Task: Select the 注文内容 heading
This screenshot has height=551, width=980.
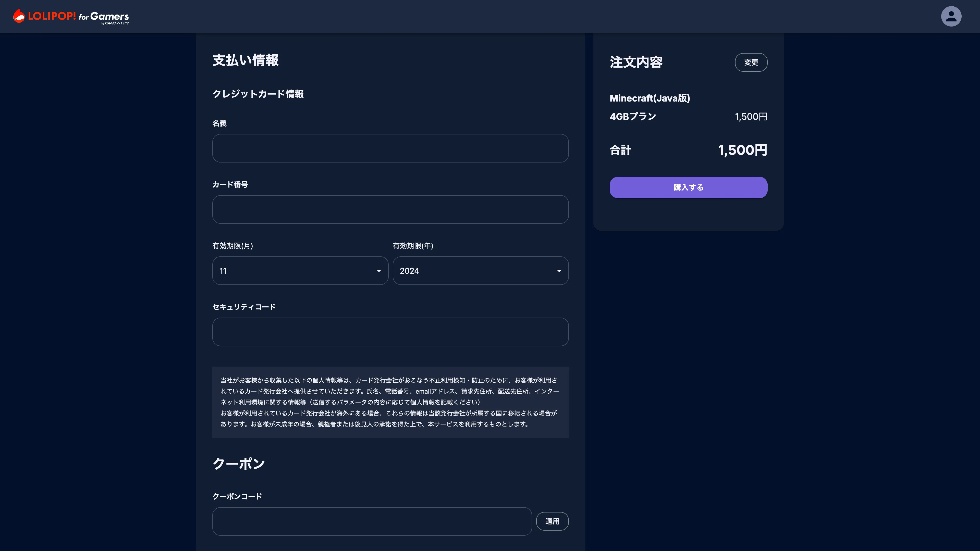Action: tap(636, 62)
